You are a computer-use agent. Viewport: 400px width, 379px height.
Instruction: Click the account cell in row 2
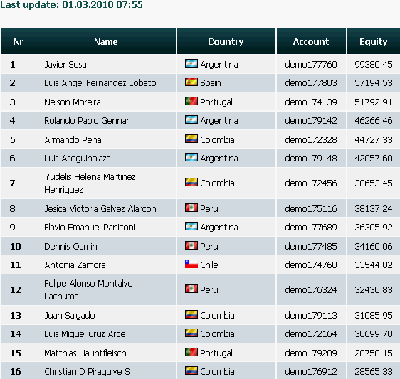pyautogui.click(x=311, y=83)
